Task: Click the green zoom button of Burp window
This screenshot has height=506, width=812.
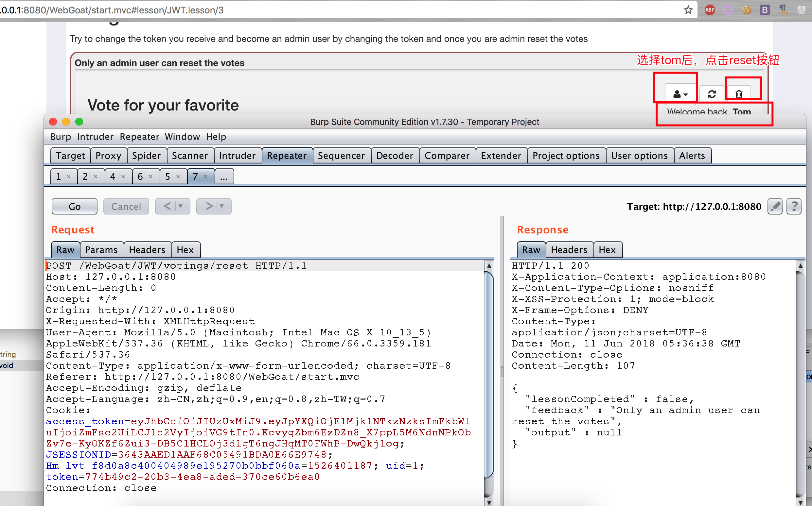Action: (x=79, y=122)
